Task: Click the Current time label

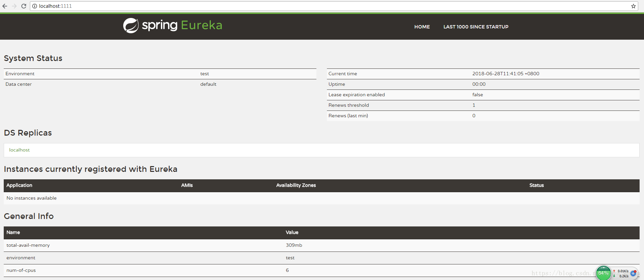Action: (343, 74)
